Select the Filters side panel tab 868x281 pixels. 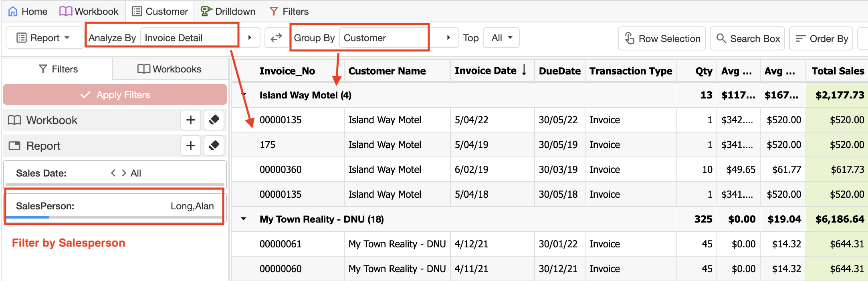click(x=58, y=69)
